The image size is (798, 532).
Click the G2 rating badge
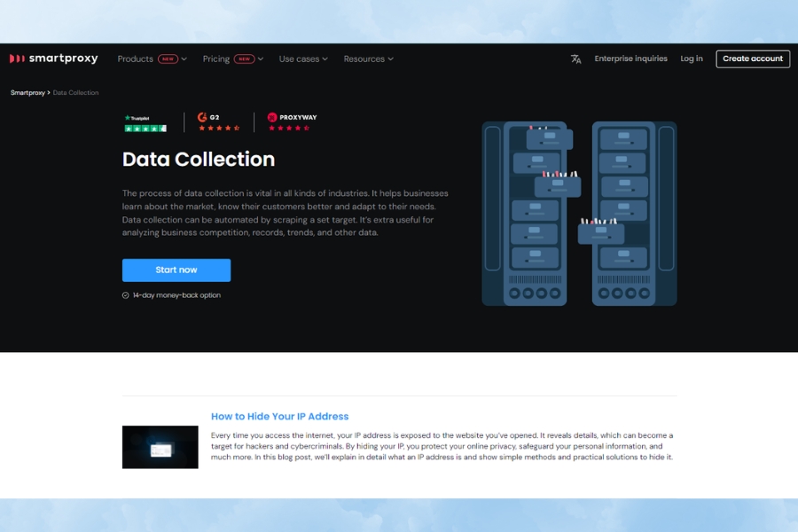click(x=219, y=122)
